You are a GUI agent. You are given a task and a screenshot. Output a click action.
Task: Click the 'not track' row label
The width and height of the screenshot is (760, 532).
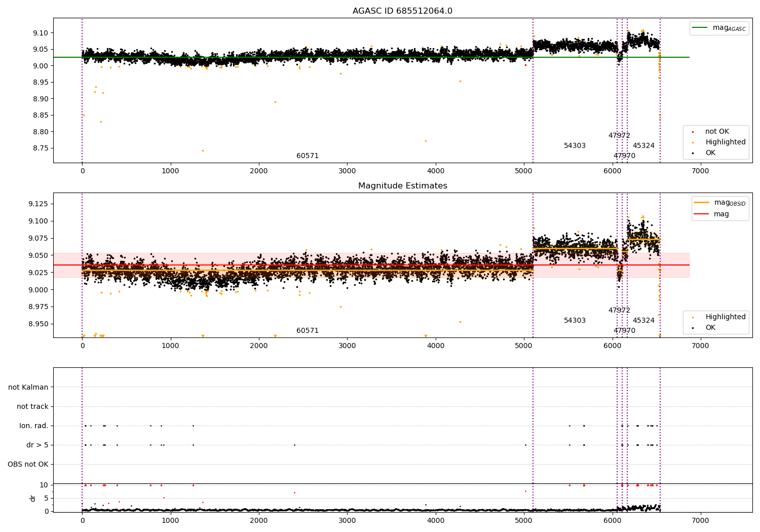[x=32, y=407]
